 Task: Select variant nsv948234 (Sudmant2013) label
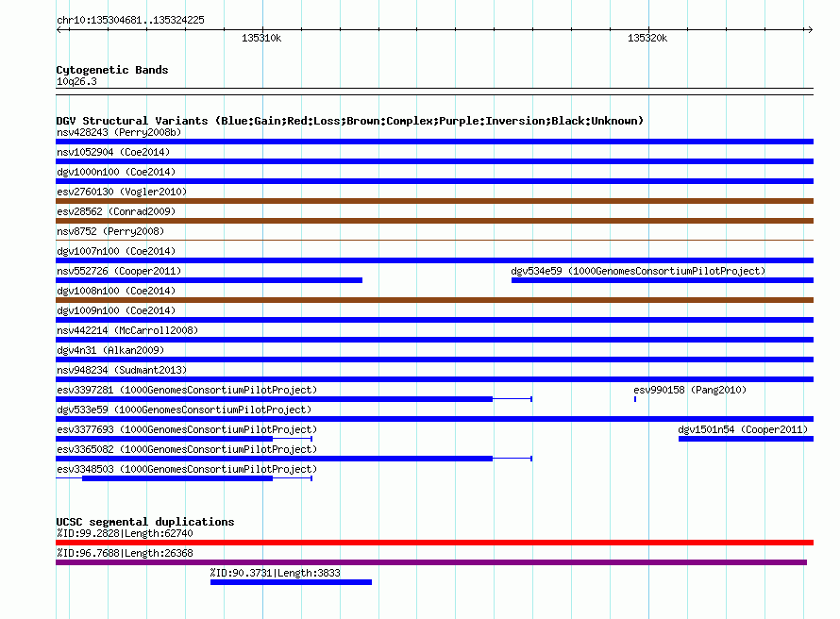[122, 370]
